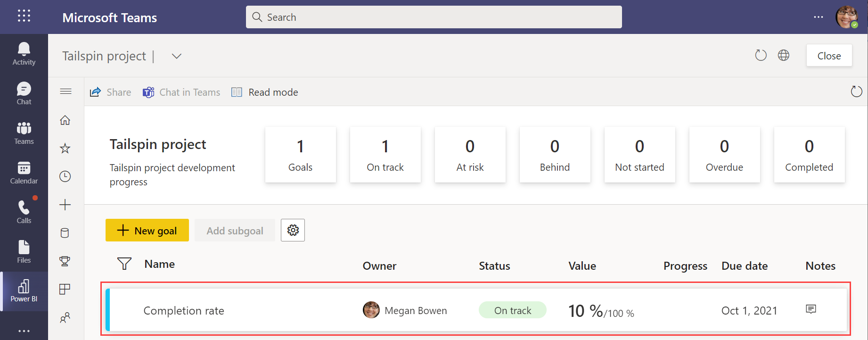Select the Not started summary card
This screenshot has width=868, height=340.
click(x=640, y=154)
